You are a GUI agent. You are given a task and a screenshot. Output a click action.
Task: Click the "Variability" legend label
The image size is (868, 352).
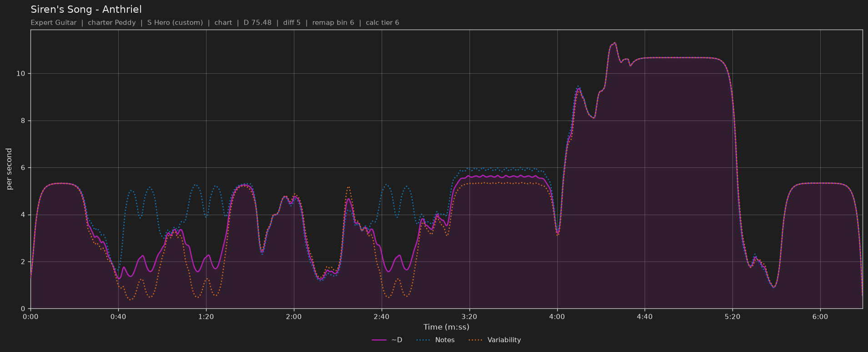(x=504, y=340)
